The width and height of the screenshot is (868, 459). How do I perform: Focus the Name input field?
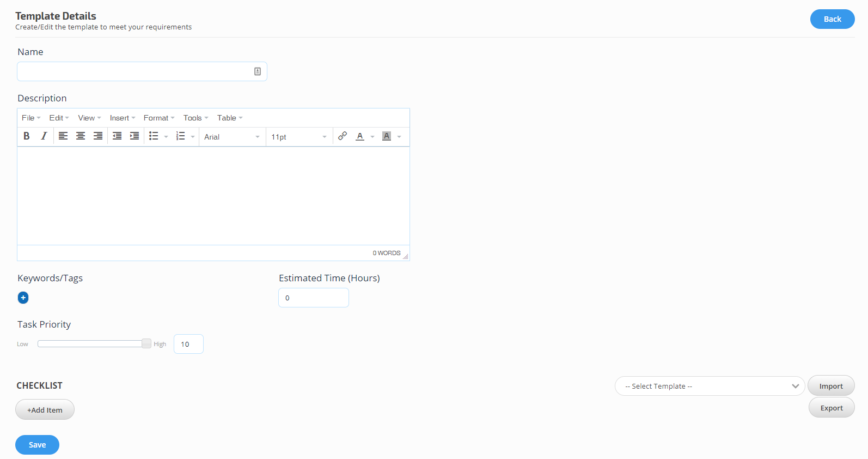(142, 71)
